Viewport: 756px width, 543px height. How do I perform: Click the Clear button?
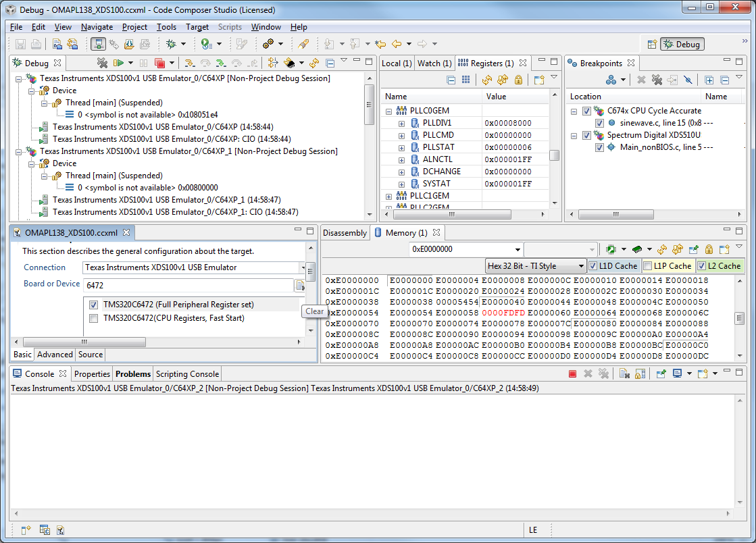(314, 311)
